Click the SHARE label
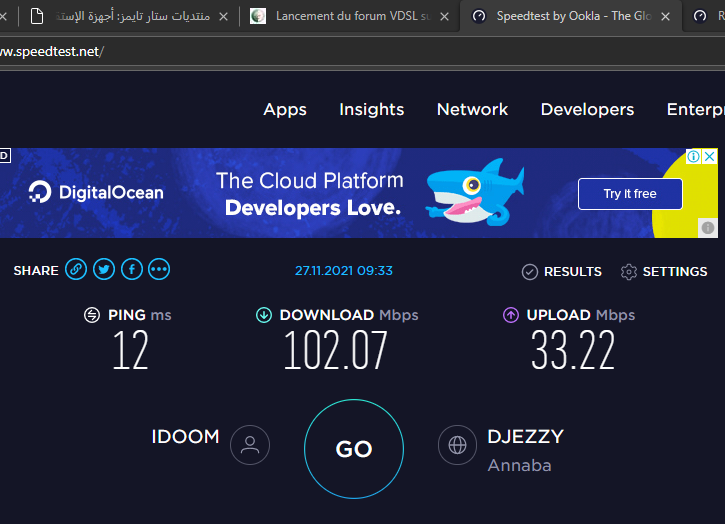The width and height of the screenshot is (725, 524). tap(36, 271)
